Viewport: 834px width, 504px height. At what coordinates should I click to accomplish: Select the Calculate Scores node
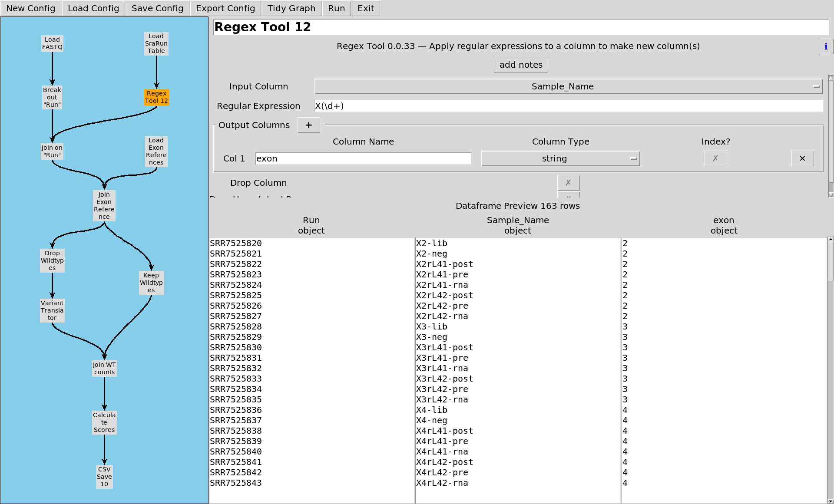point(104,422)
